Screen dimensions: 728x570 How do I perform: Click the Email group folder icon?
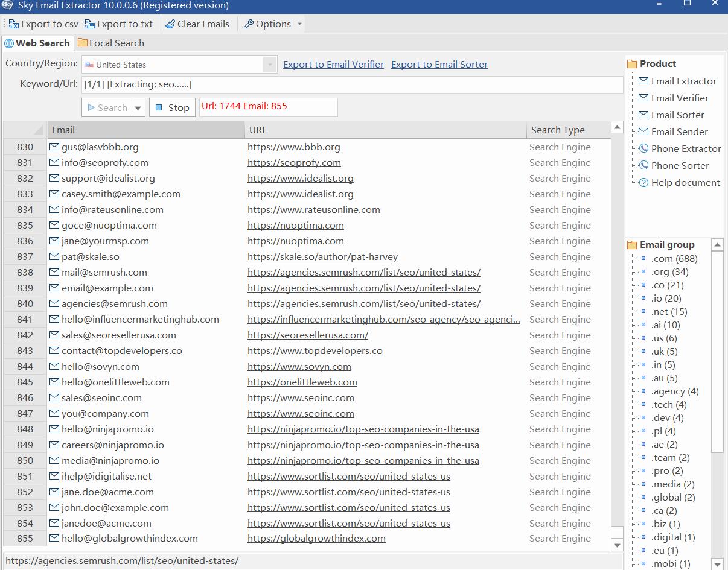pos(632,245)
